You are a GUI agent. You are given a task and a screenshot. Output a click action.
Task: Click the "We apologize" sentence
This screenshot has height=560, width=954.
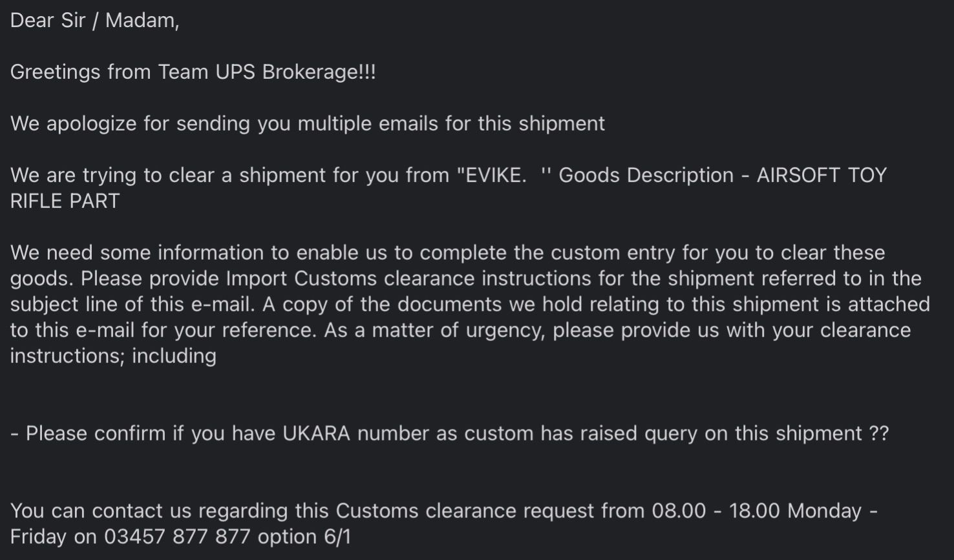tap(307, 123)
